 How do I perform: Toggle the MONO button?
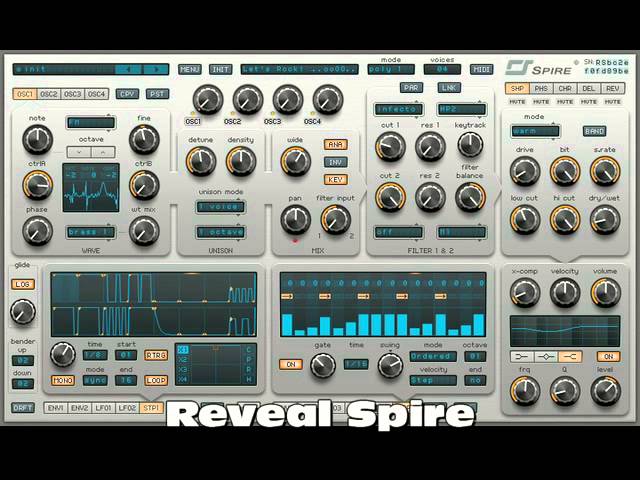pyautogui.click(x=63, y=380)
